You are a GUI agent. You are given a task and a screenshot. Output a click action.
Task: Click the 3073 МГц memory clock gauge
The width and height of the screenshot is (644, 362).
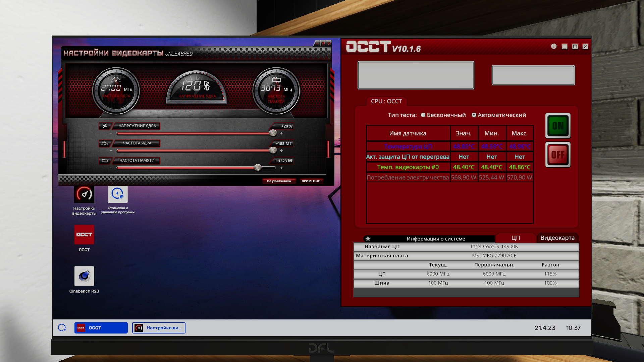pyautogui.click(x=276, y=91)
